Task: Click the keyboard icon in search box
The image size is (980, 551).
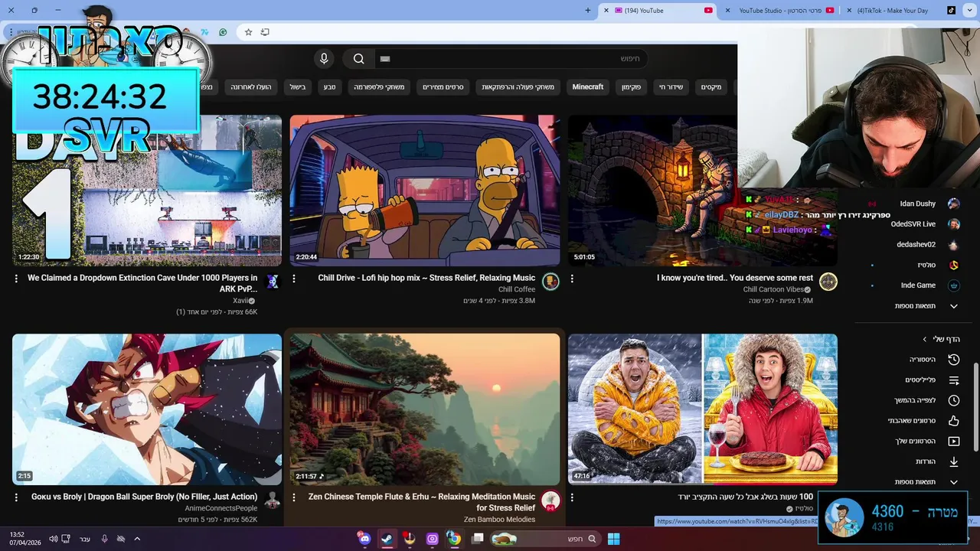Action: tap(385, 59)
